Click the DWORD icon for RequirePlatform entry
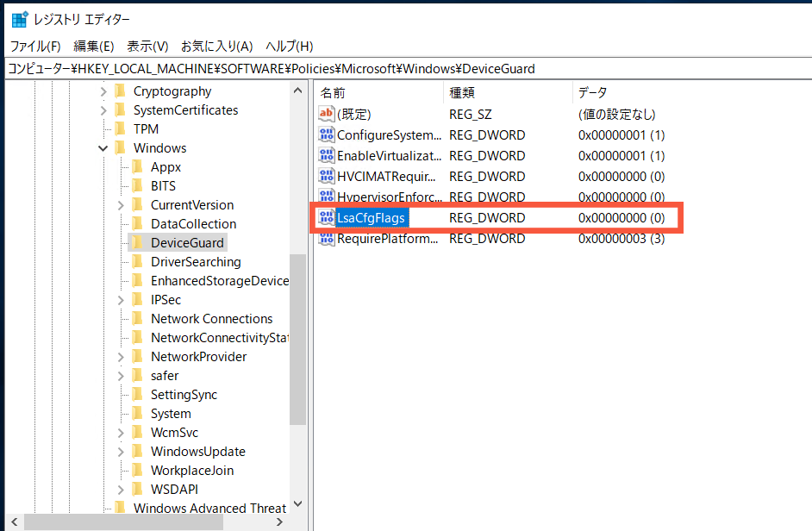 pyautogui.click(x=327, y=239)
